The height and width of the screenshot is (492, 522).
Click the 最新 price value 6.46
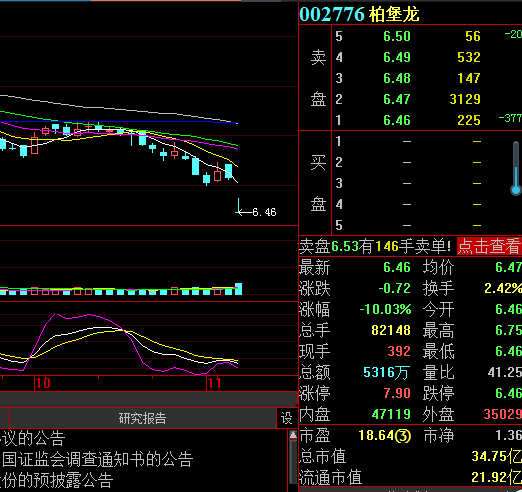pyautogui.click(x=397, y=267)
